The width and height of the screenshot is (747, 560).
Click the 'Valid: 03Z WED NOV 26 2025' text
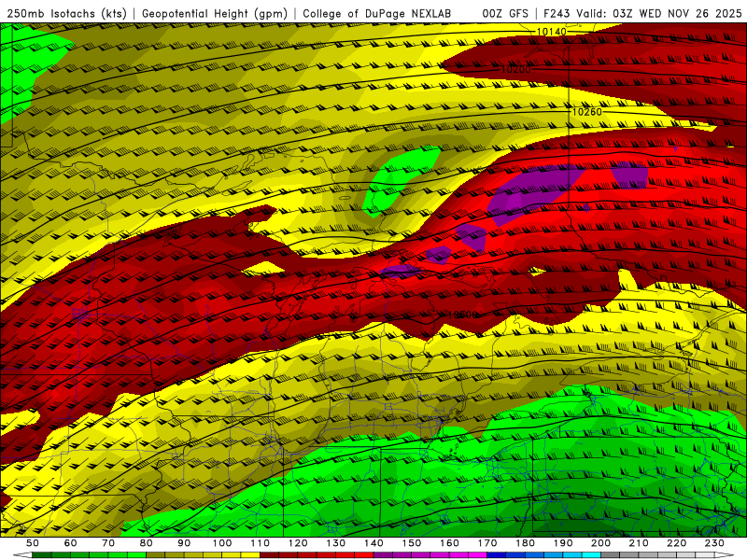pyautogui.click(x=659, y=14)
